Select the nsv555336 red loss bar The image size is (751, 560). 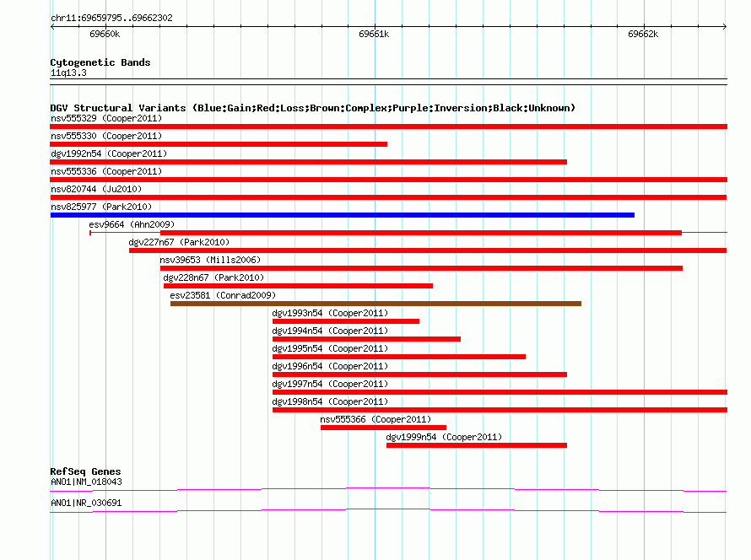(388, 180)
